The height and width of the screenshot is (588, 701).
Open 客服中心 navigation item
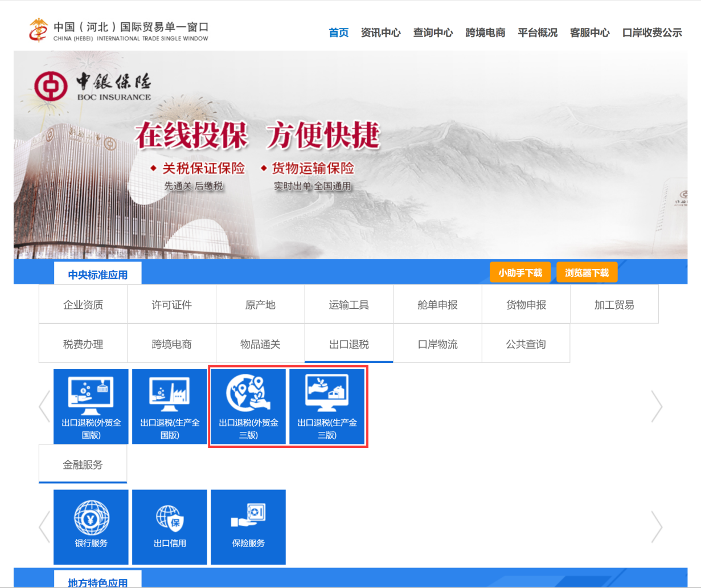590,33
